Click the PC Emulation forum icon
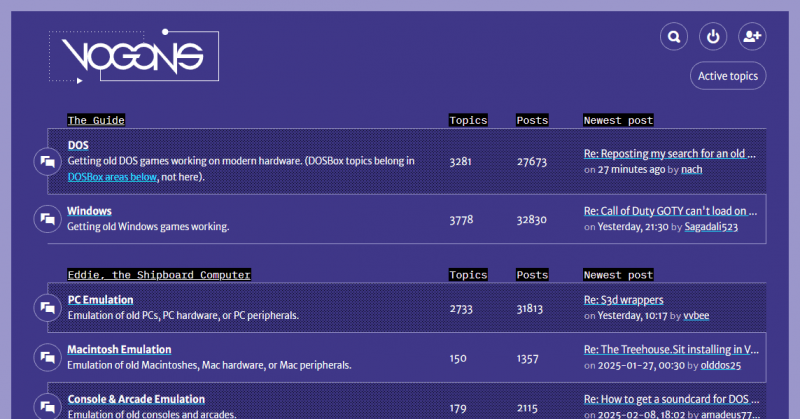Screen dimensions: 800x419 pyautogui.click(x=47, y=307)
